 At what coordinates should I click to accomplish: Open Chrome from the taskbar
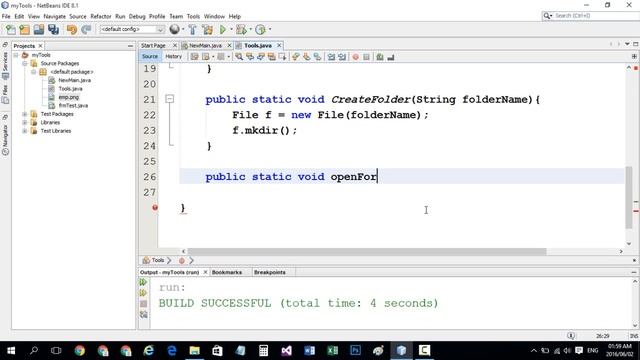pos(80,350)
